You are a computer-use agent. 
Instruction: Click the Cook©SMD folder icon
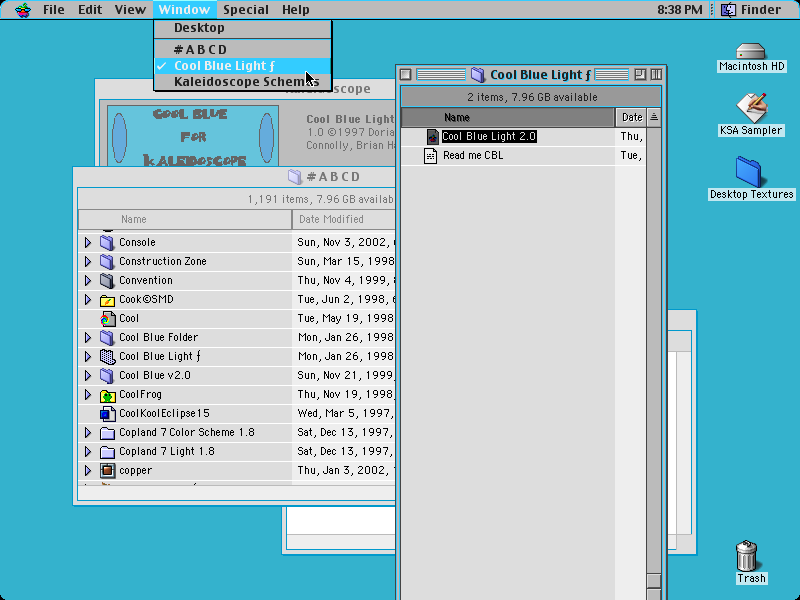coord(107,299)
